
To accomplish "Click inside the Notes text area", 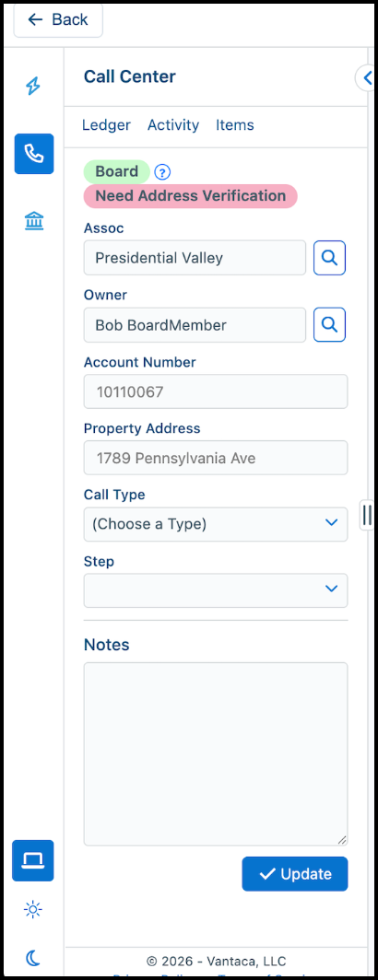I will tap(216, 754).
